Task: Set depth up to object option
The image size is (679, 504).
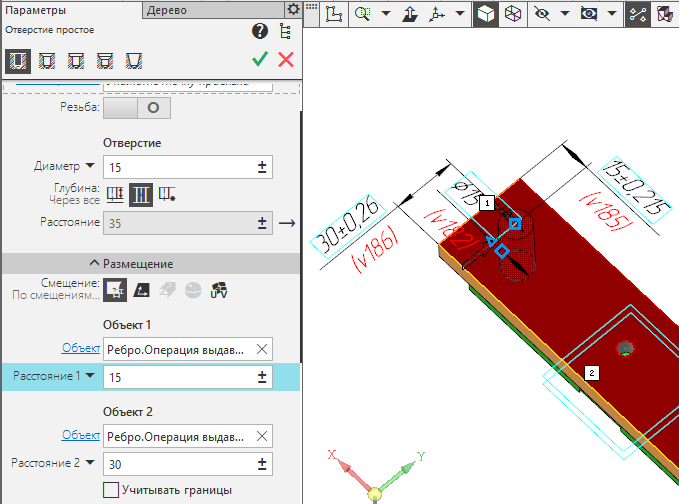Action: [167, 194]
